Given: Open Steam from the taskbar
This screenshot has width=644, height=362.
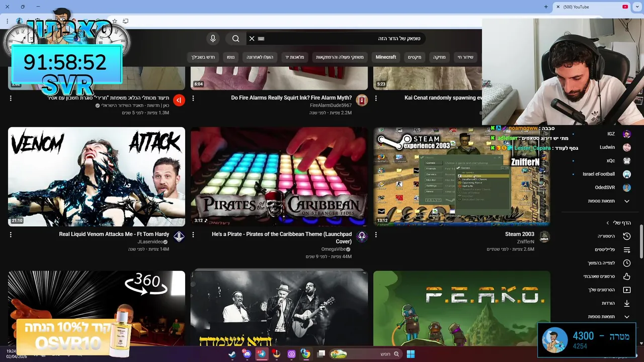Looking at the screenshot, I should [x=232, y=354].
